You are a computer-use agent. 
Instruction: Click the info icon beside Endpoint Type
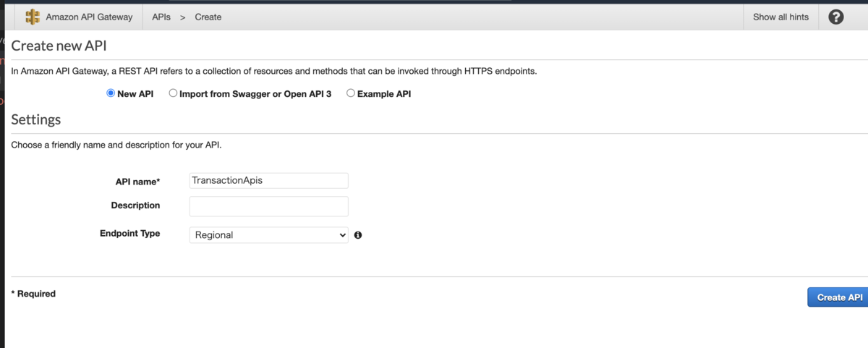[x=358, y=235]
